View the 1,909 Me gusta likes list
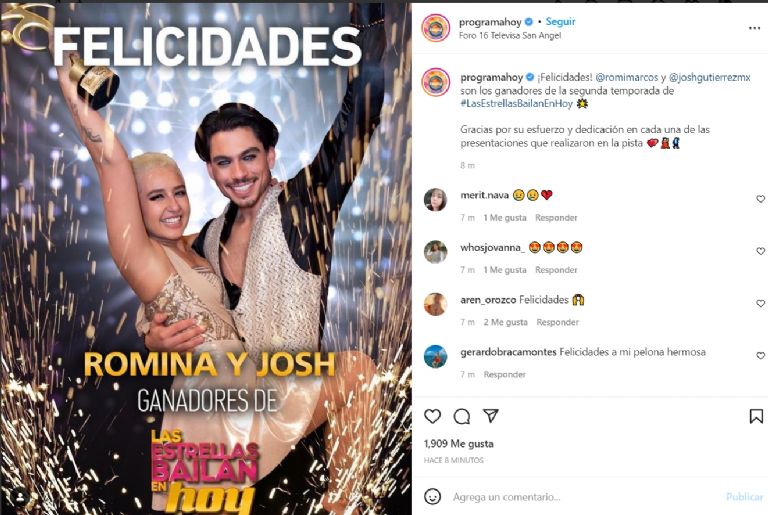 click(x=458, y=444)
